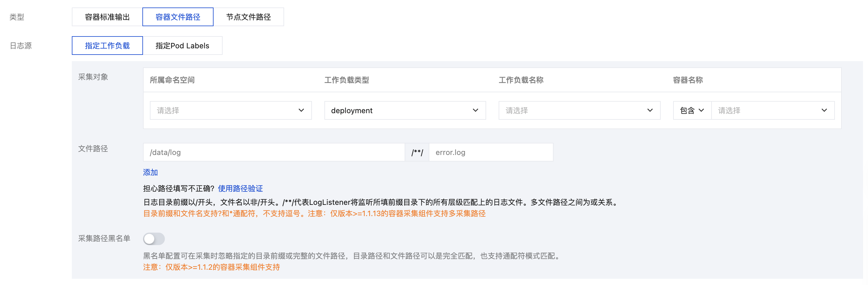This screenshot has width=868, height=285.
Task: Click the 日志源 label
Action: point(21,46)
